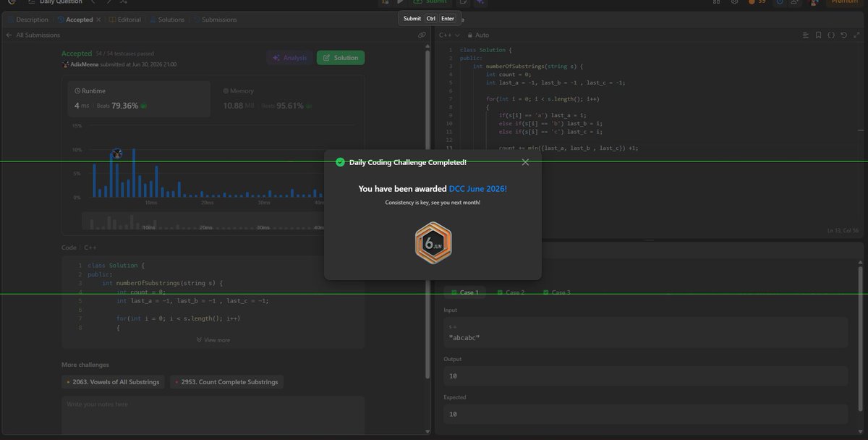The width and height of the screenshot is (868, 440).
Task: Click avatar marker on runtime chart
Action: [x=117, y=153]
